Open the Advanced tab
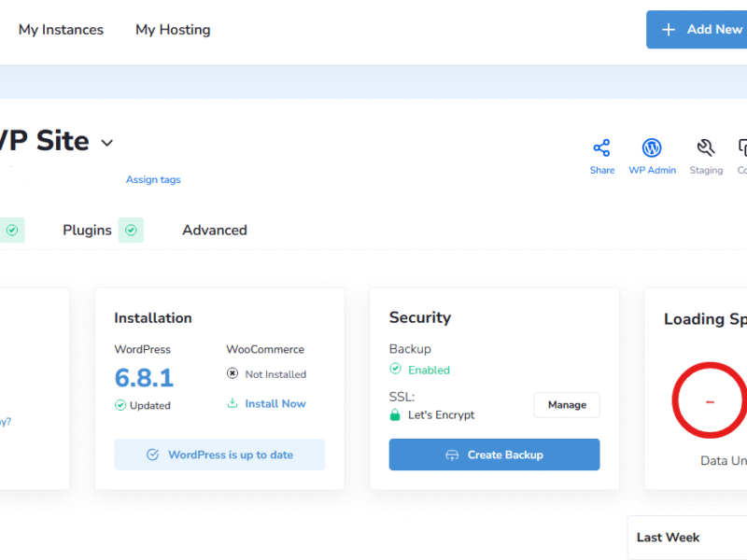Screen dimensions: 747x560 pyautogui.click(x=215, y=230)
